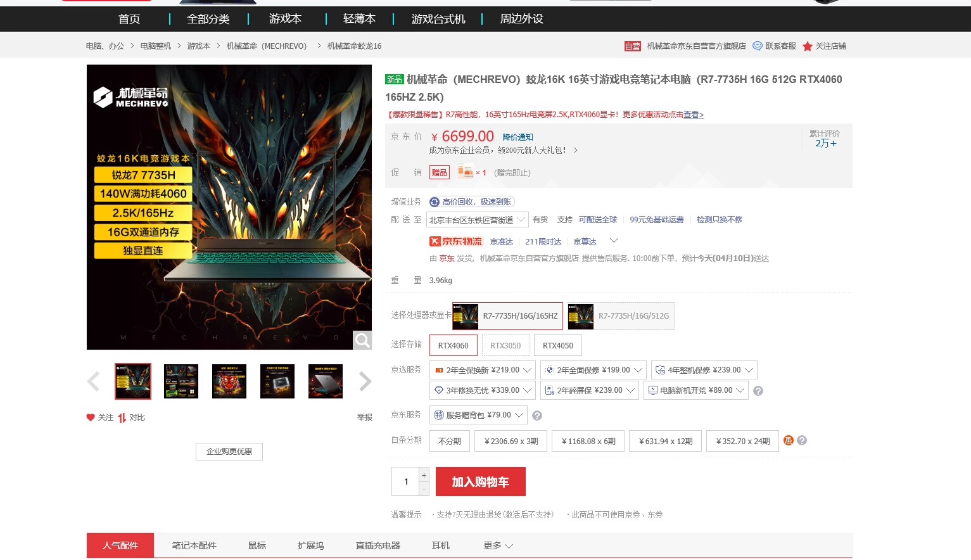Go to 首页 in navigation bar

click(x=129, y=19)
